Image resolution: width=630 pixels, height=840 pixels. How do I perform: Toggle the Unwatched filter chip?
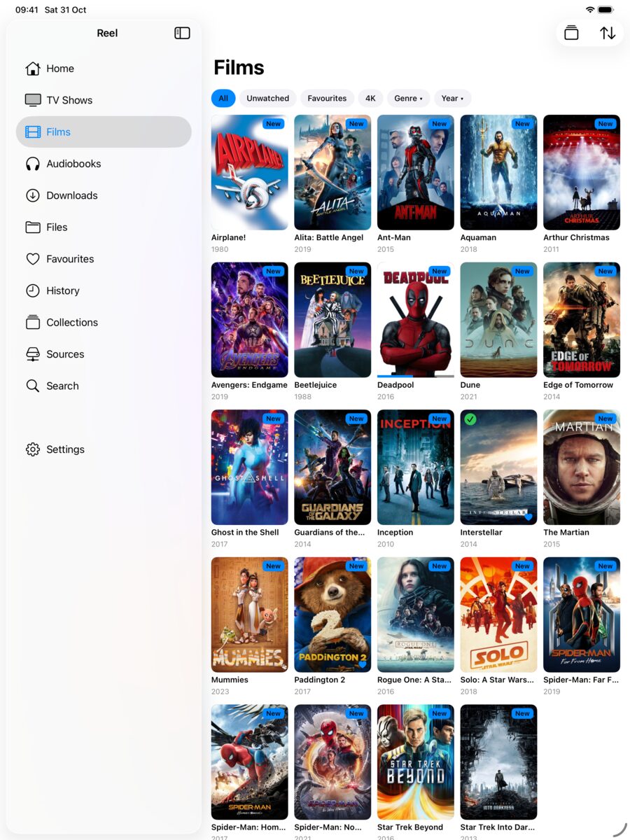point(268,98)
